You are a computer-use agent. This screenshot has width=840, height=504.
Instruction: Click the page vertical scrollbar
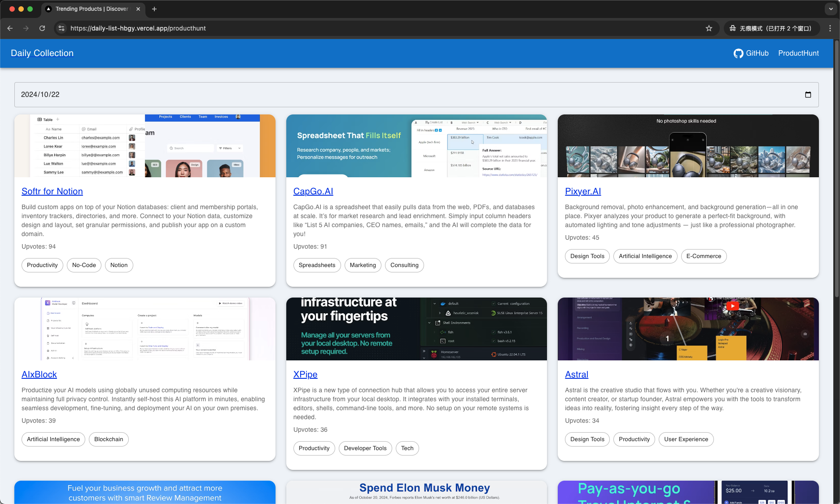click(836, 168)
